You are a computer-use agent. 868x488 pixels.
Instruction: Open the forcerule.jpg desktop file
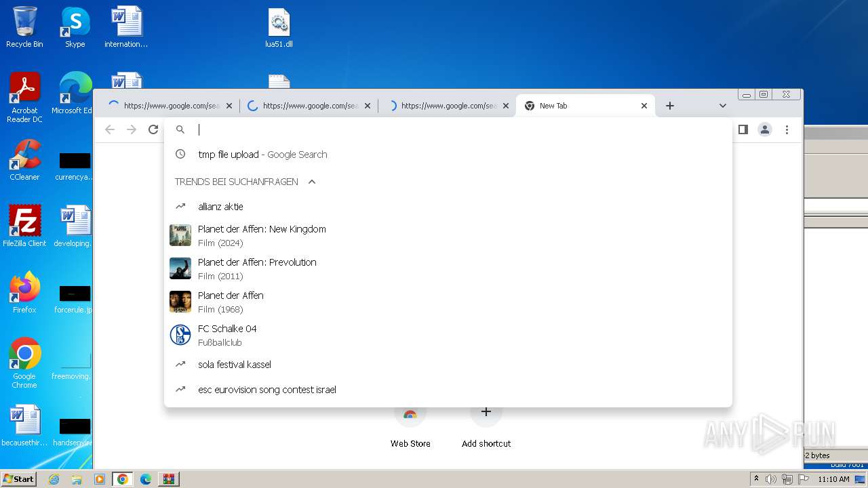click(75, 300)
